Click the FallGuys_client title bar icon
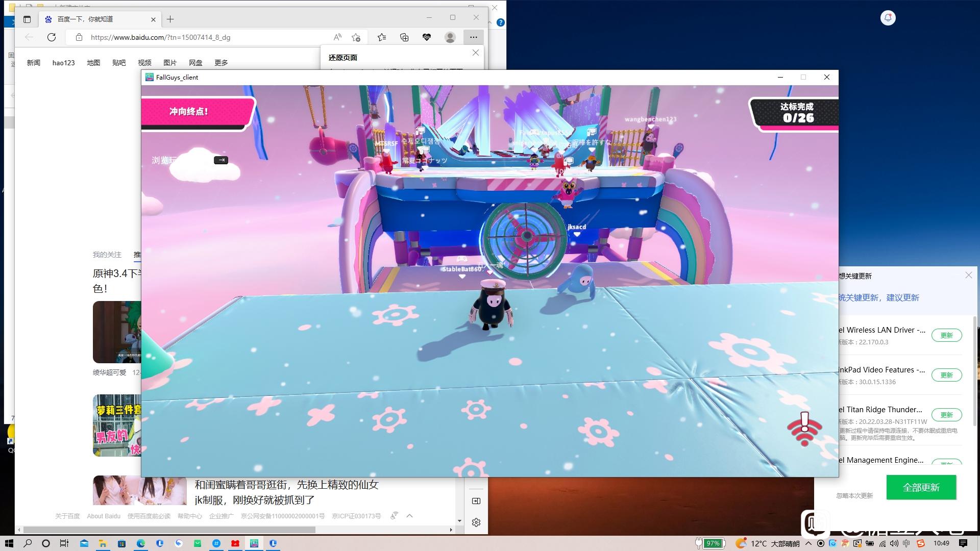The height and width of the screenshot is (551, 980). coord(150,77)
